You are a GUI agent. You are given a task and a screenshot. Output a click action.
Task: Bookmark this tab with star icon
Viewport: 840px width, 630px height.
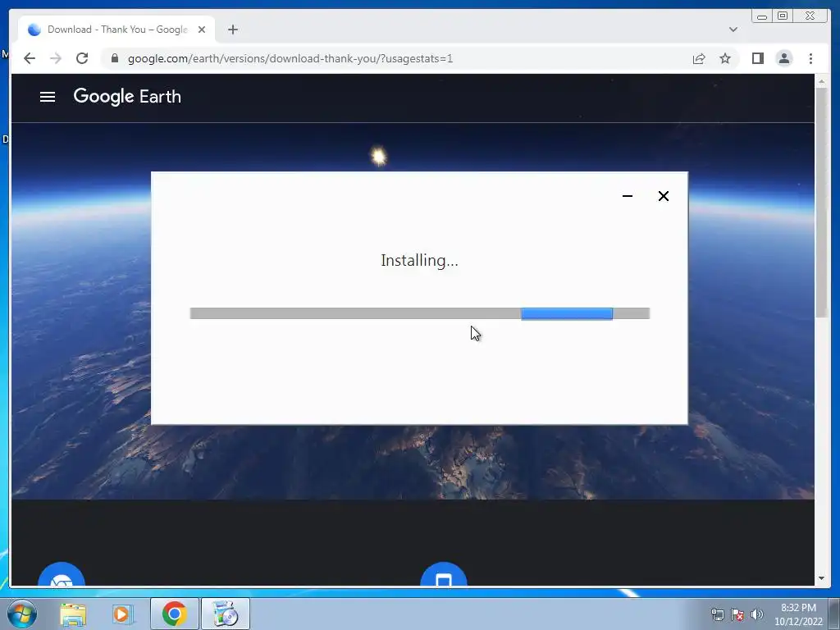(x=725, y=58)
